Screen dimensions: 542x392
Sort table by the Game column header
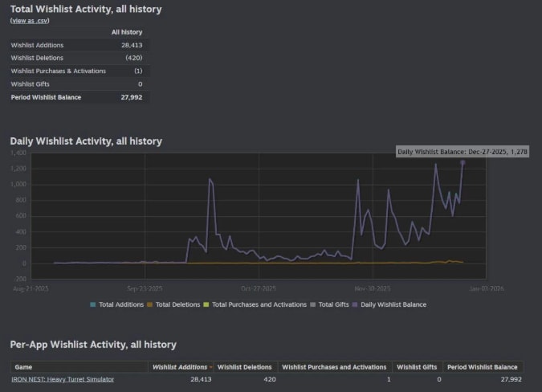(x=22, y=366)
